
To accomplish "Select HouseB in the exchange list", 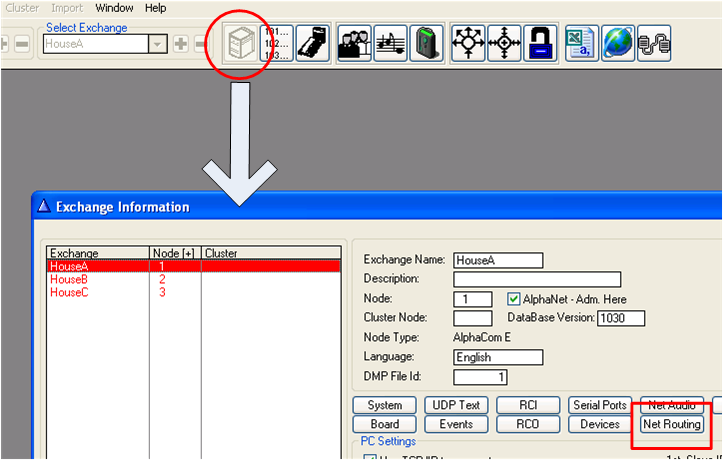I will coord(69,280).
